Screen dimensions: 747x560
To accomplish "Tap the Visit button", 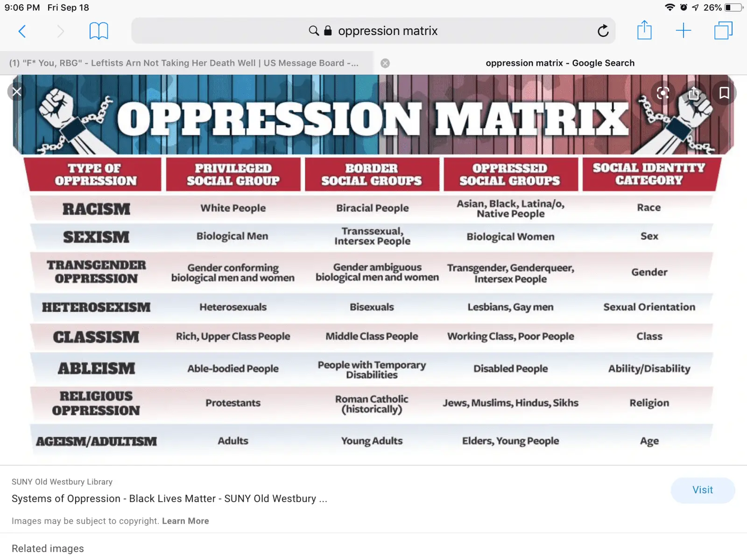I will 703,490.
